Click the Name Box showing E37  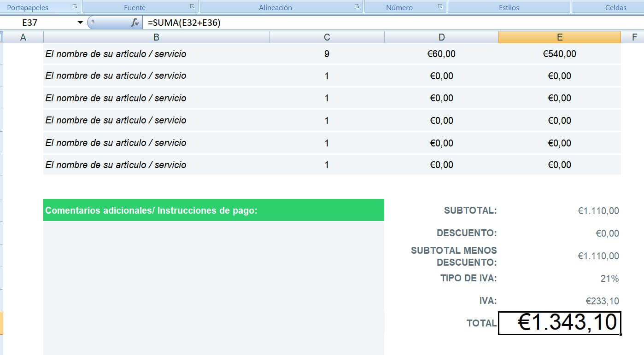point(39,23)
